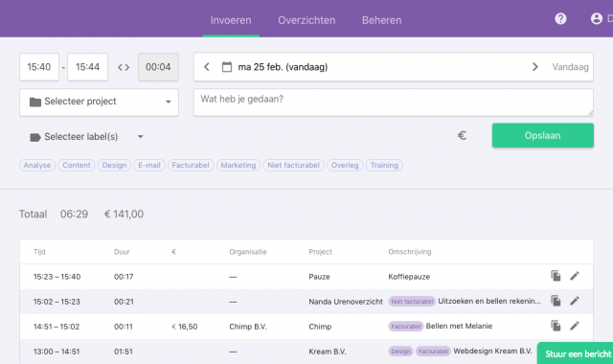
Task: Open Stuur een bericht chat button
Action: (575, 353)
